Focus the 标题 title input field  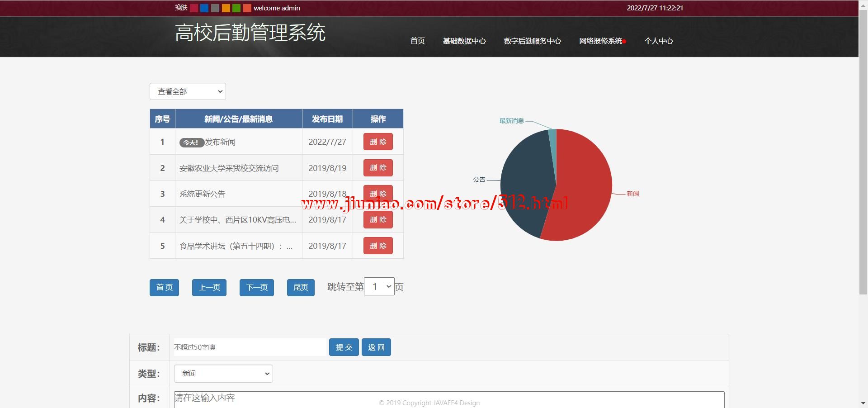(x=250, y=347)
